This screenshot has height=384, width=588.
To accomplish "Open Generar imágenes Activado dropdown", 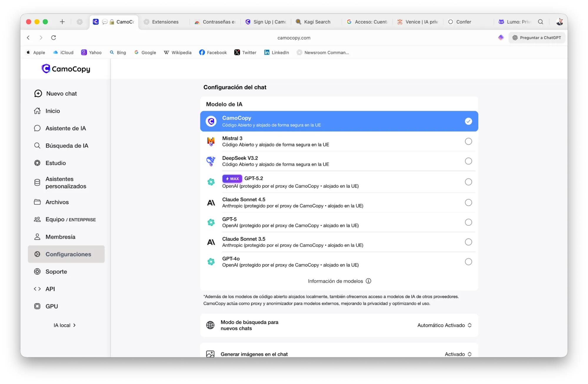I will pos(458,354).
